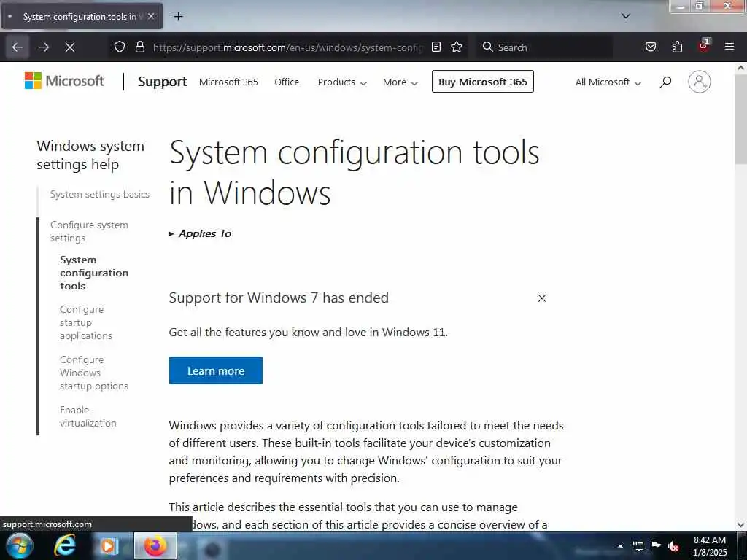Expand the Applies To disclosure triangle
Viewport: 747px width, 560px height.
(x=171, y=234)
